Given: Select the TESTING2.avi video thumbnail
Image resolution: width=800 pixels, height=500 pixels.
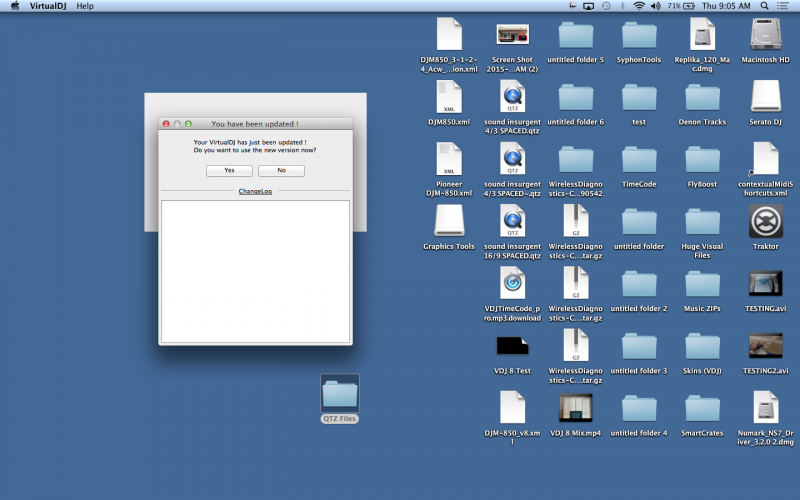Looking at the screenshot, I should 765,345.
